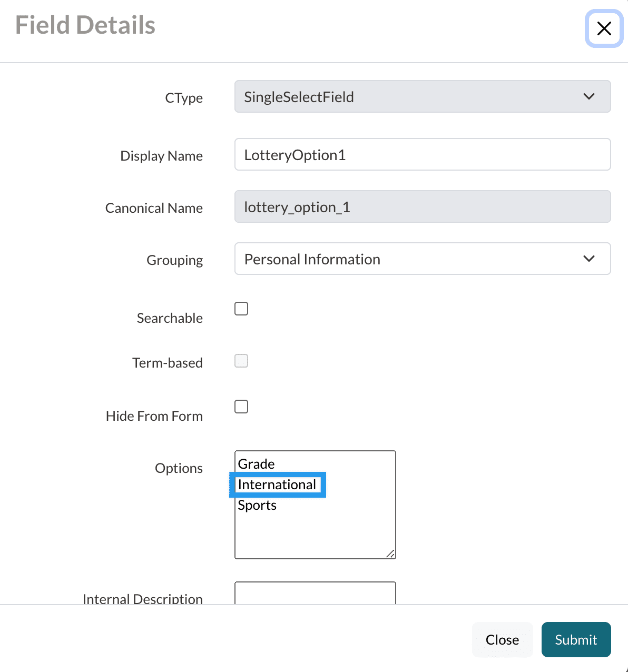Click the Sports line in Options box
Image resolution: width=628 pixels, height=672 pixels.
[258, 505]
